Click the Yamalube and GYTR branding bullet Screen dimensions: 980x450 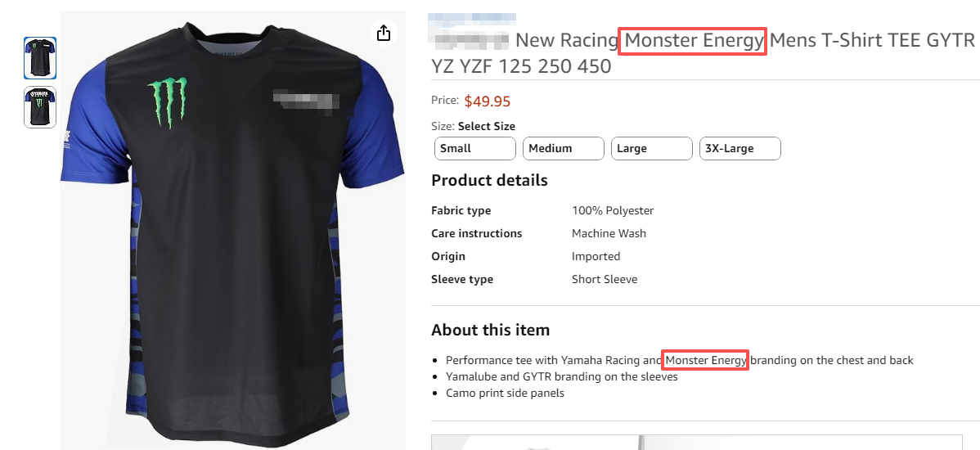[561, 376]
